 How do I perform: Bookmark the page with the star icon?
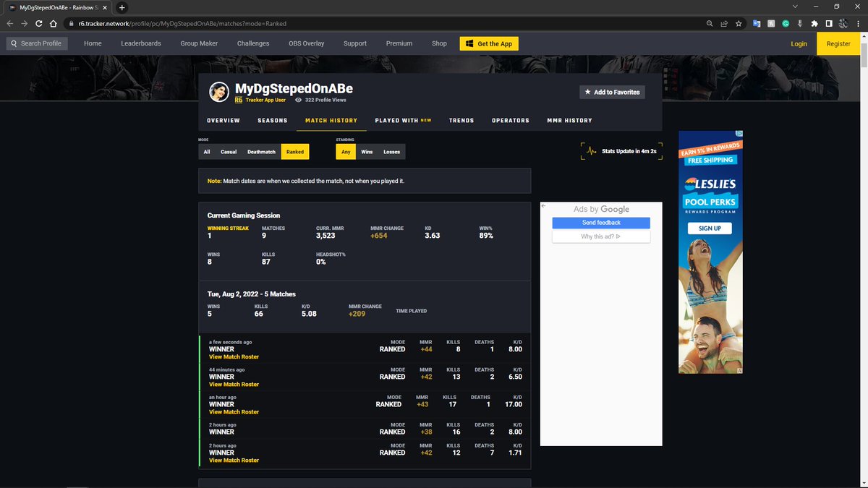click(739, 23)
